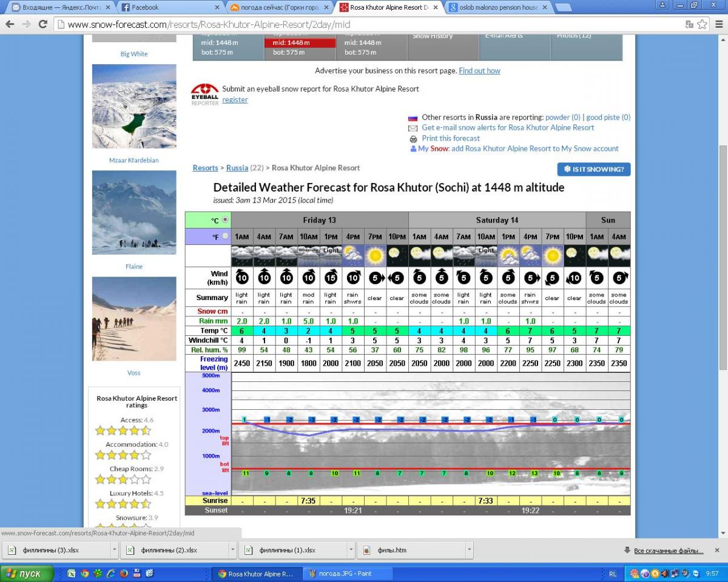Open the new tab button
Viewport: 728px width, 582px height.
pos(564,8)
